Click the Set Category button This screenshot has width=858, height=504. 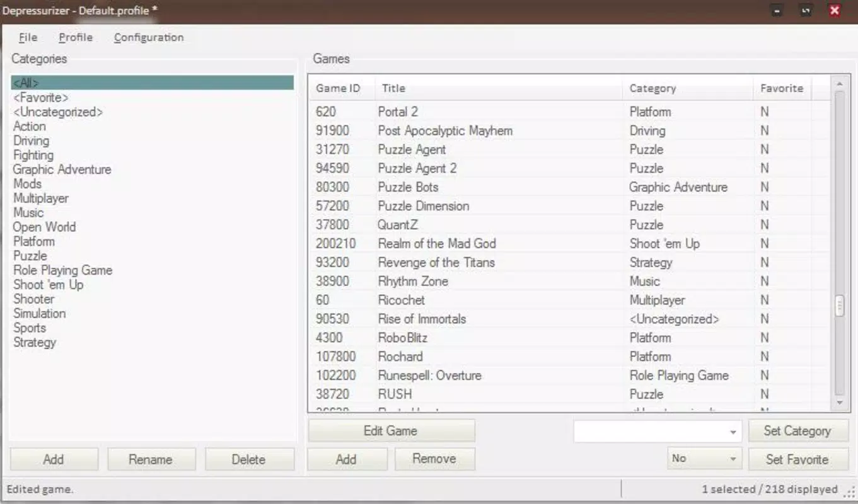(797, 431)
